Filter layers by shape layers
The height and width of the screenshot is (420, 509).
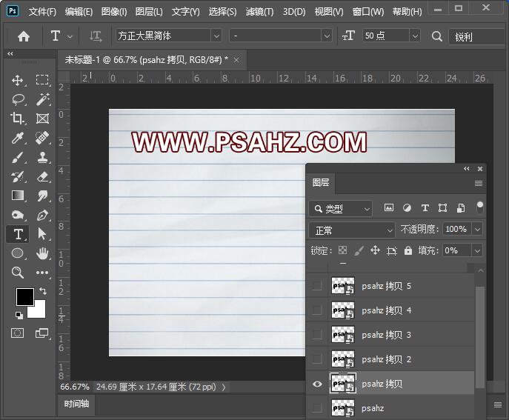coord(442,207)
